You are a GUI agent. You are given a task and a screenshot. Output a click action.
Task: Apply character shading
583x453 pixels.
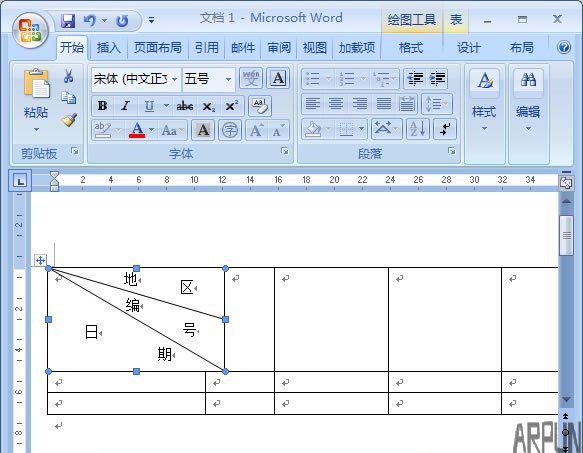(203, 130)
